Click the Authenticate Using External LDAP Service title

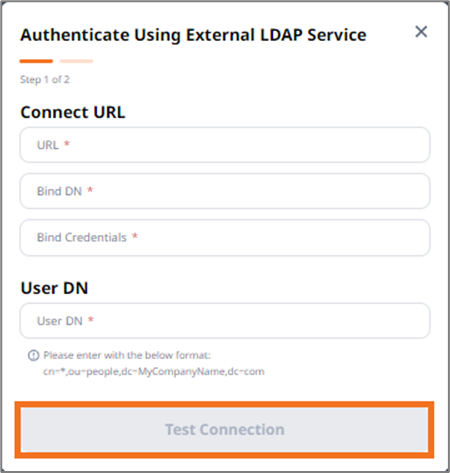pos(193,35)
